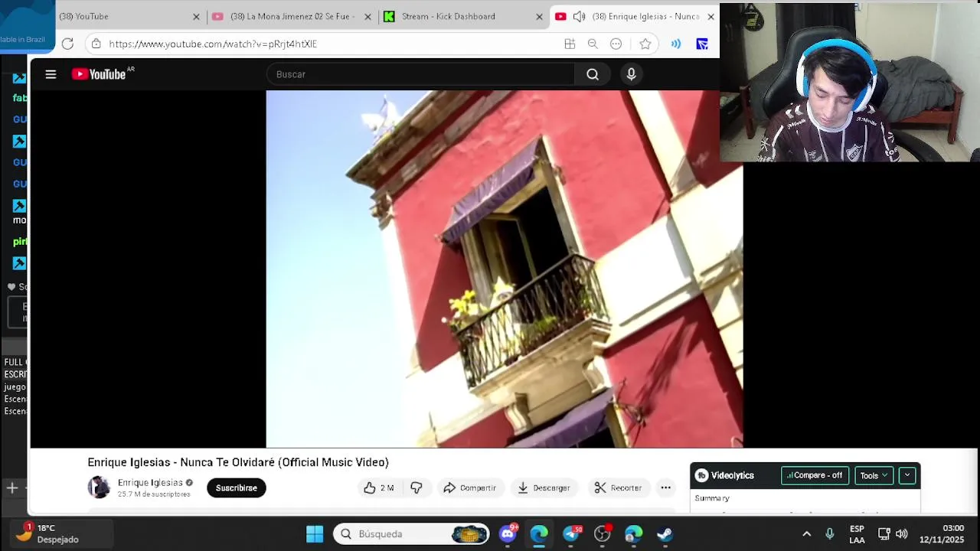980x551 pixels.
Task: View site info via the address bar lock
Action: [x=96, y=44]
